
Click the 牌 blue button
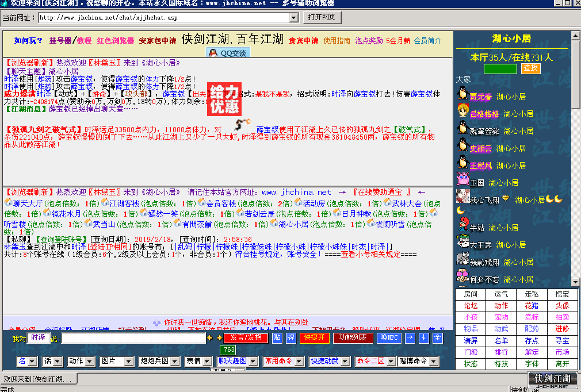pos(291,338)
